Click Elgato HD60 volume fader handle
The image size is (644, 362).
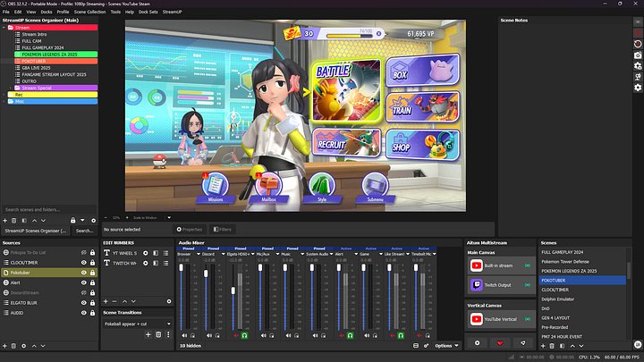(233, 290)
